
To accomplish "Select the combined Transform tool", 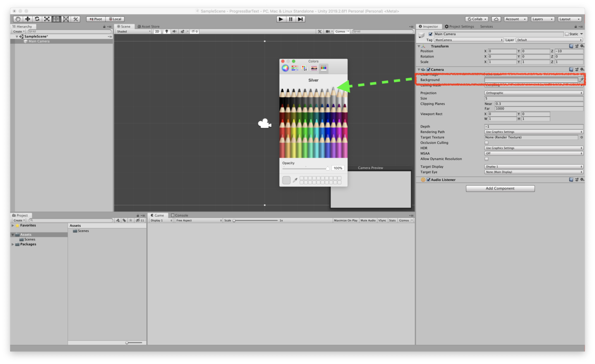I will pos(66,19).
